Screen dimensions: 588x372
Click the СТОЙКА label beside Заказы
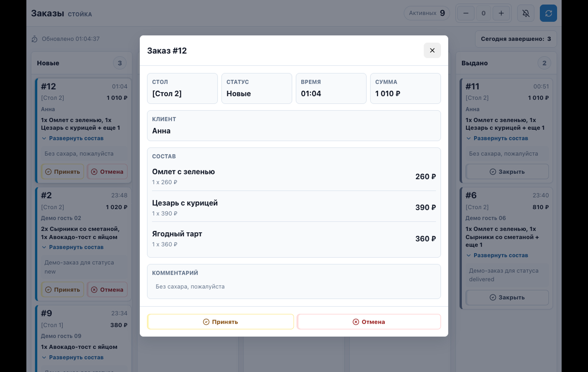pos(80,14)
